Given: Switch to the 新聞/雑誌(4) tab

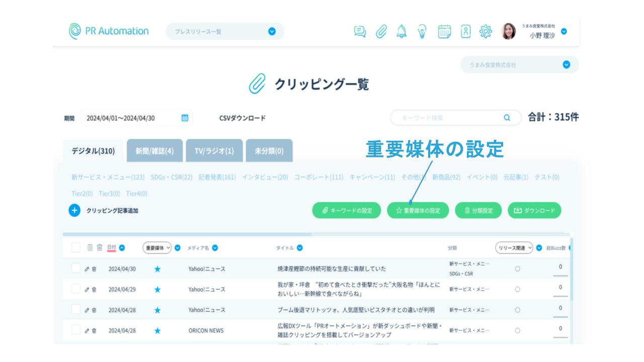Looking at the screenshot, I should pos(154,151).
